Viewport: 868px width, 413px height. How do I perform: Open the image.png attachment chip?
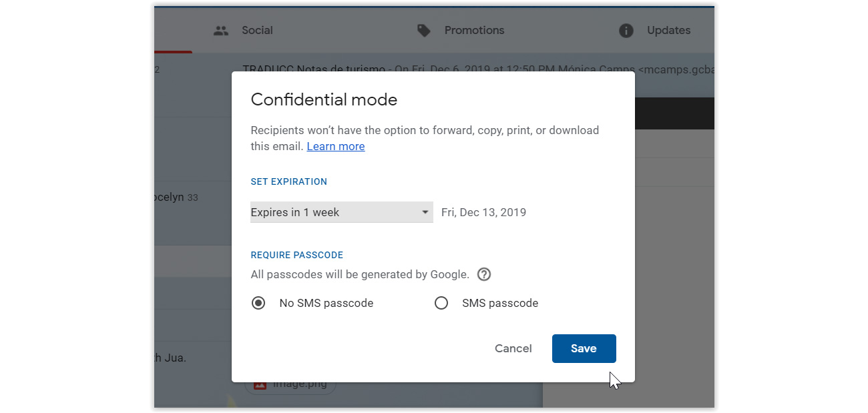[290, 384]
